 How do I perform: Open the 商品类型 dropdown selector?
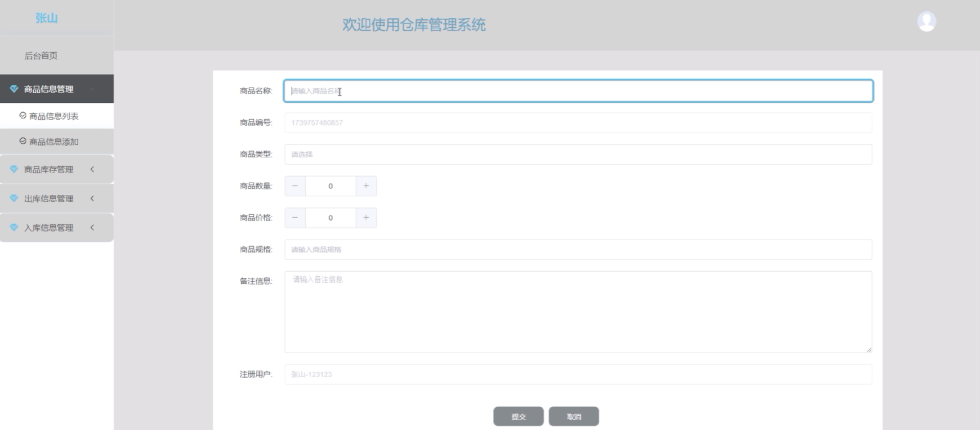point(578,154)
